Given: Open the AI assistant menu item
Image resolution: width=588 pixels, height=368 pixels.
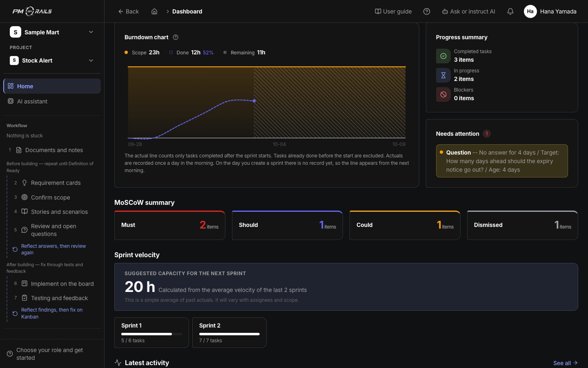Looking at the screenshot, I should [52, 101].
